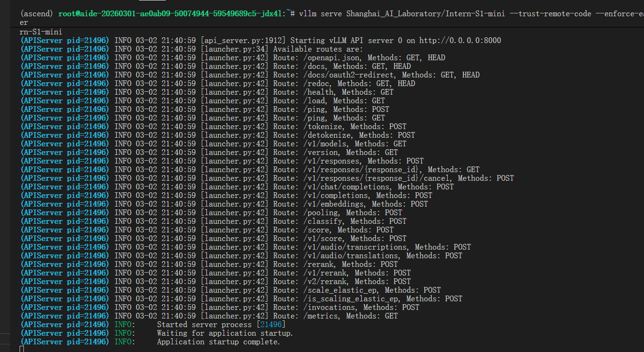Click the root@aide hostname in prompt

[x=171, y=14]
